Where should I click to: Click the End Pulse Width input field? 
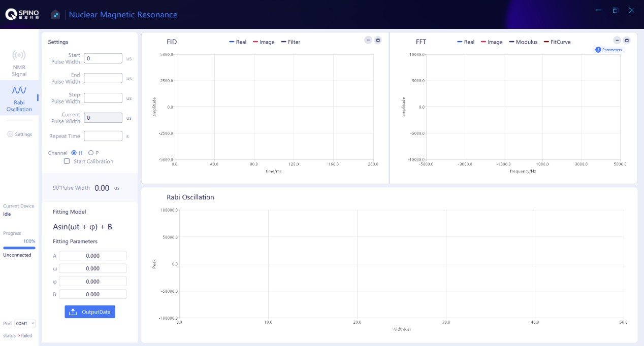(103, 78)
